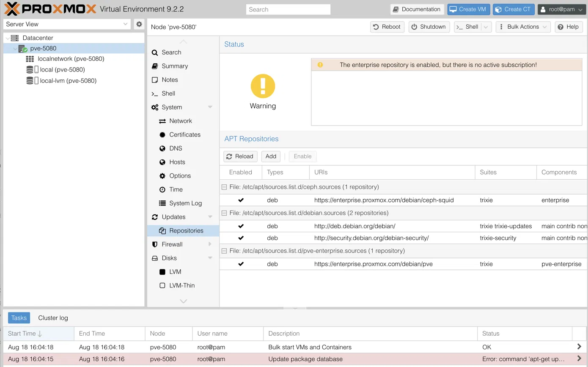This screenshot has width=588, height=367.
Task: Open DNS settings
Action: [183, 148]
